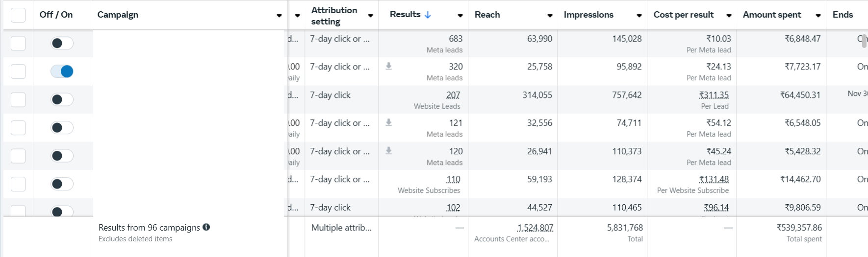Viewport: 868px width, 257px height.
Task: Click the underlined ₹311.35 cost per lead
Action: (714, 95)
